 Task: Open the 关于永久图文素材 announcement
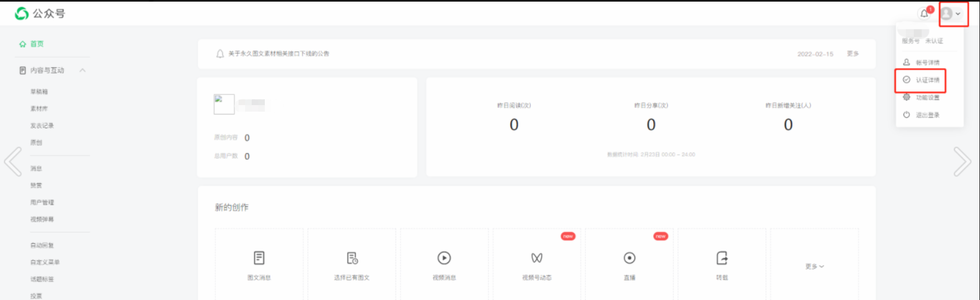click(279, 54)
